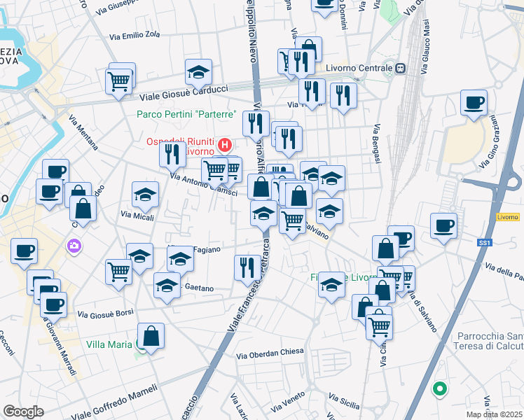Click the Ospedali Riuniti hospital marker
Image resolution: width=524 pixels, height=420 pixels.
pyautogui.click(x=225, y=146)
